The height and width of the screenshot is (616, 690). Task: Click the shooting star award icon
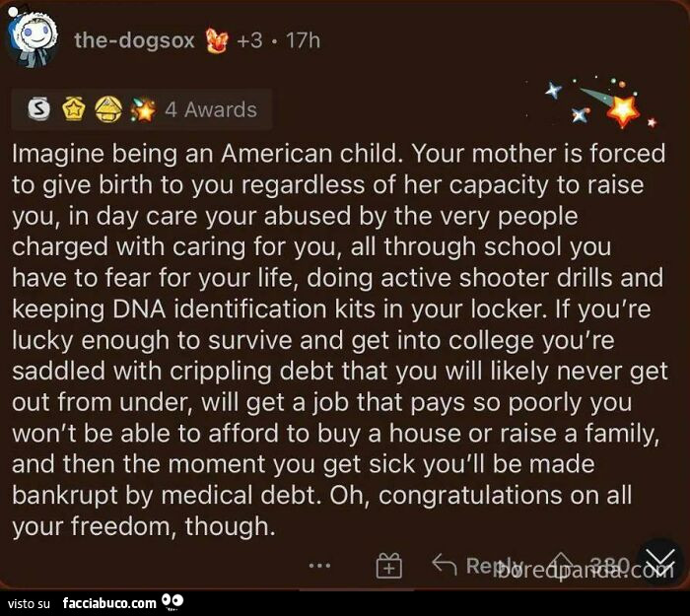coord(144,110)
